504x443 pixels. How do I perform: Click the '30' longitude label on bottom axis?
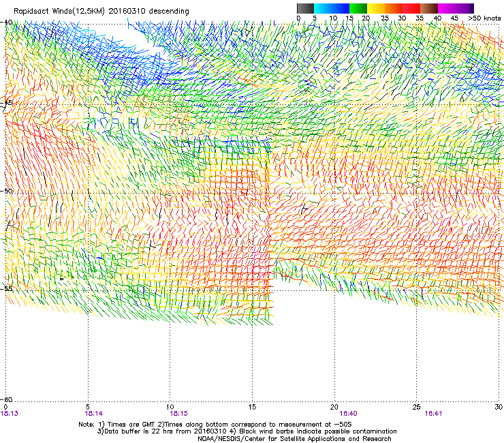[x=499, y=407]
